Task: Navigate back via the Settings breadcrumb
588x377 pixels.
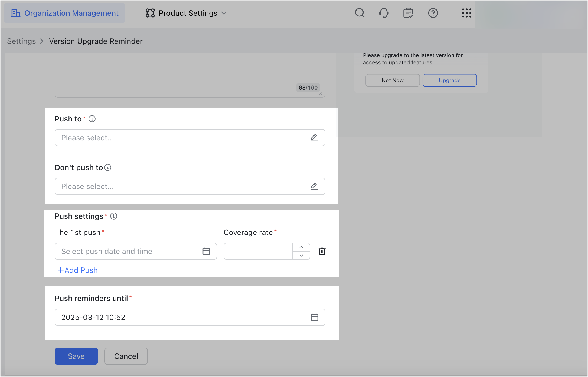Action: pyautogui.click(x=21, y=41)
